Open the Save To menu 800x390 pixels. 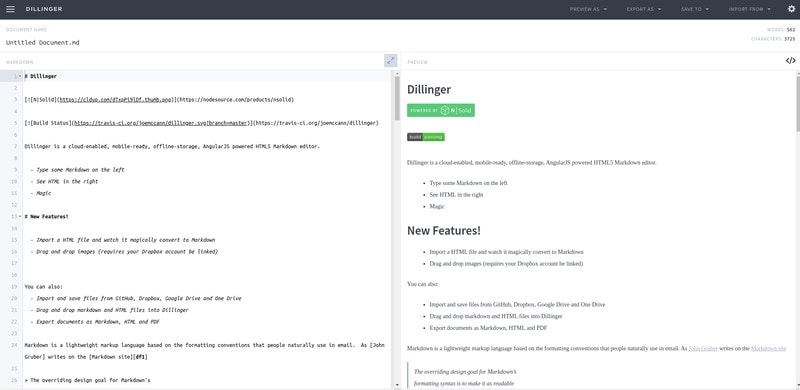pos(695,9)
